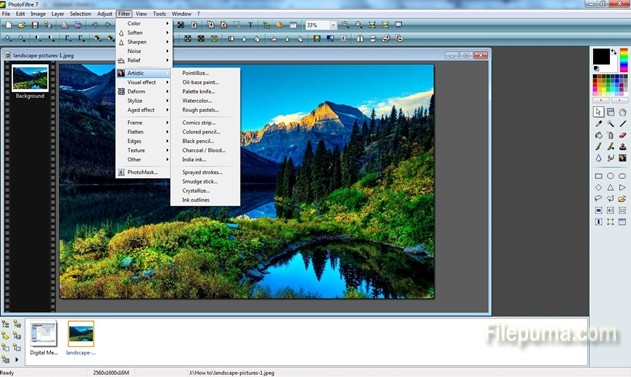Choose the ellipse selection shape
The height and width of the screenshot is (377, 631).
click(x=610, y=176)
